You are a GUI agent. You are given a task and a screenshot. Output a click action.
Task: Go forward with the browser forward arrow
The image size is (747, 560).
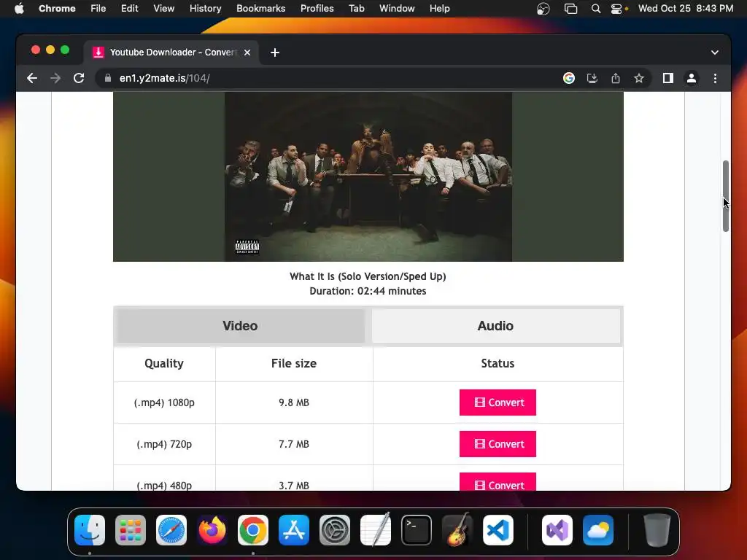(x=55, y=78)
